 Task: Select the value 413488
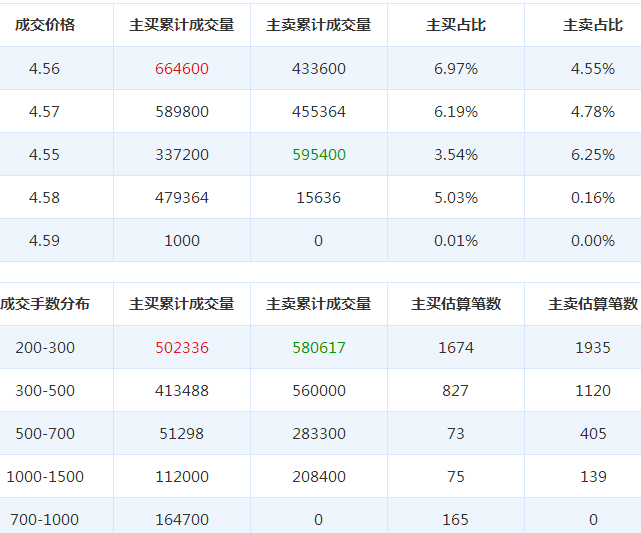coord(182,390)
